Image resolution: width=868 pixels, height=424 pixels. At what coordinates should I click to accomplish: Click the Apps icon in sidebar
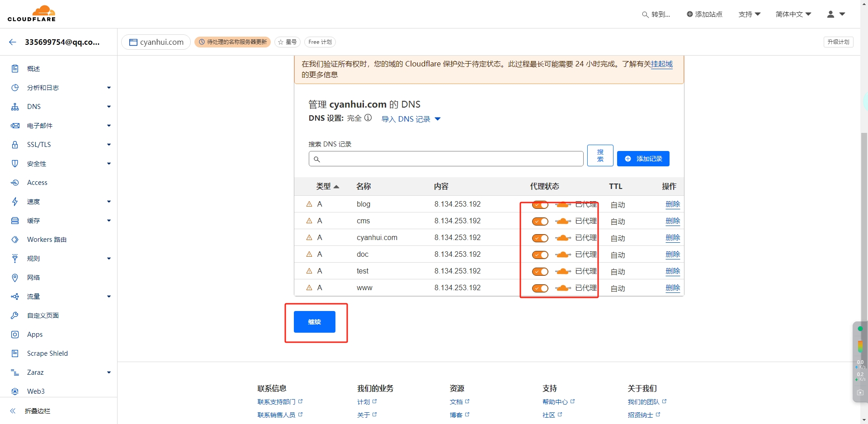(15, 334)
